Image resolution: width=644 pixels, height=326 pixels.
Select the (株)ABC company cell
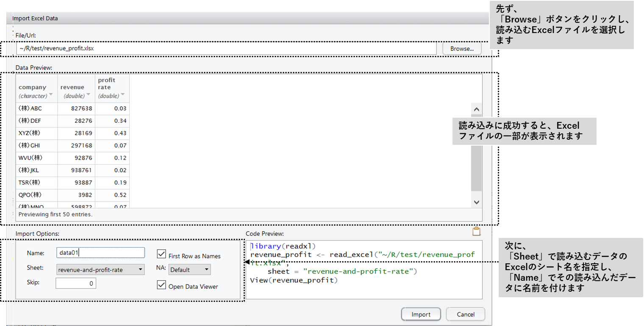(36, 108)
